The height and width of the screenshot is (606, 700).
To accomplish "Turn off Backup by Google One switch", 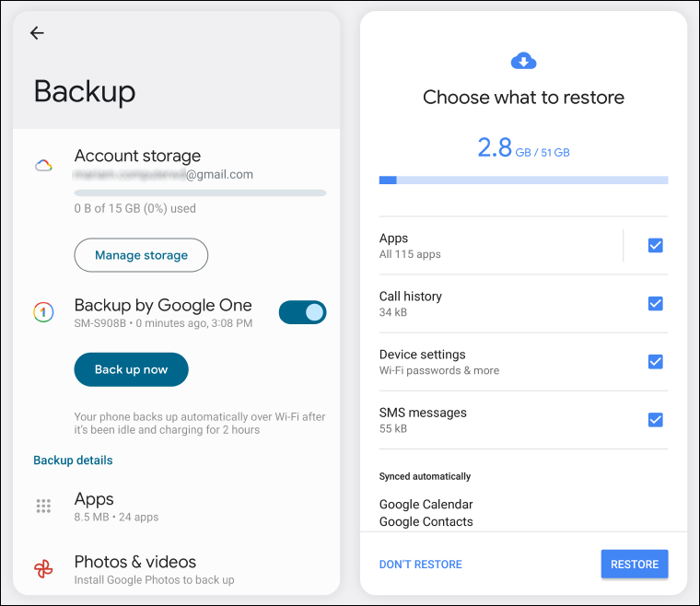I will click(x=302, y=312).
